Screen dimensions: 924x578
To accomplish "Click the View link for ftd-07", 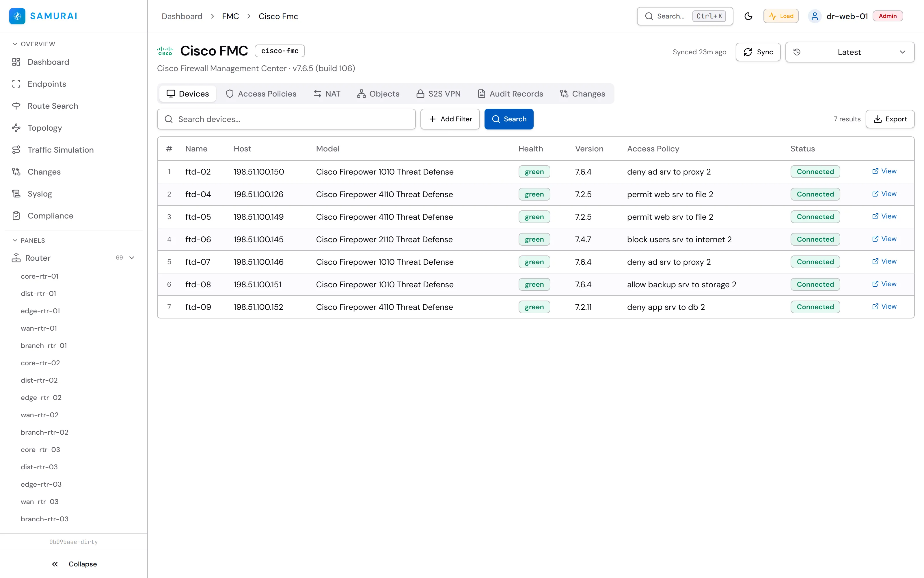I will click(884, 262).
